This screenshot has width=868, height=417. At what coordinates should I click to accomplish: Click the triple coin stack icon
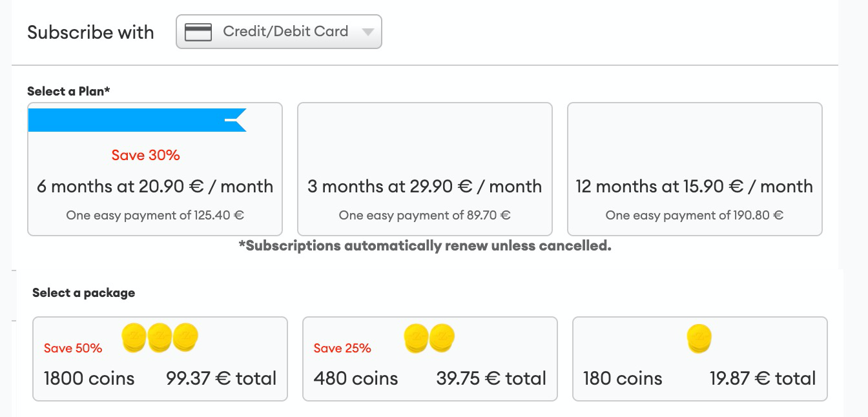[x=160, y=338]
